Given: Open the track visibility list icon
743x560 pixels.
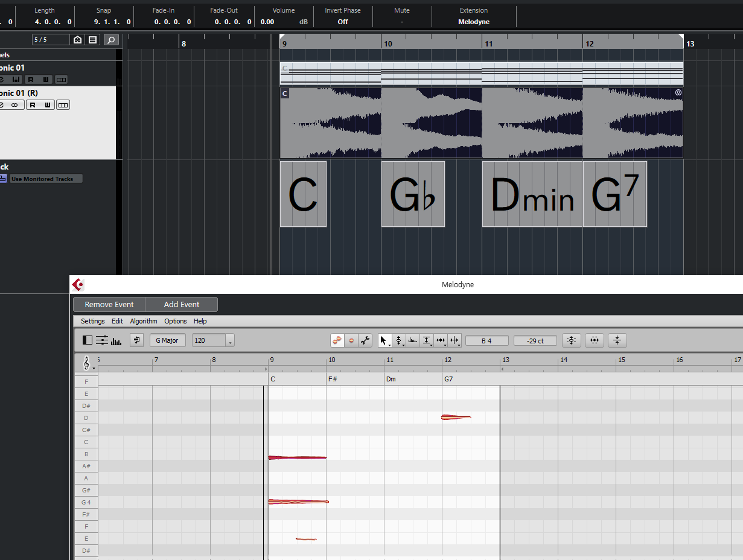Looking at the screenshot, I should pos(93,40).
